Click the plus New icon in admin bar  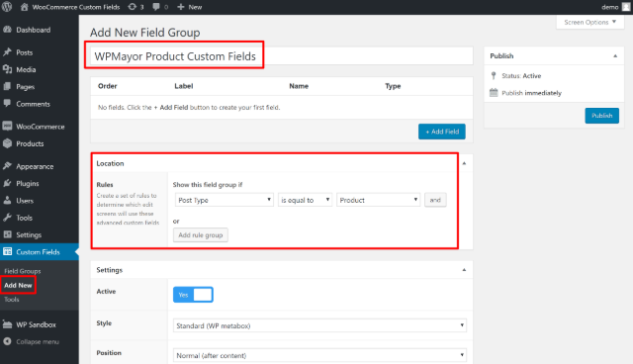click(181, 7)
